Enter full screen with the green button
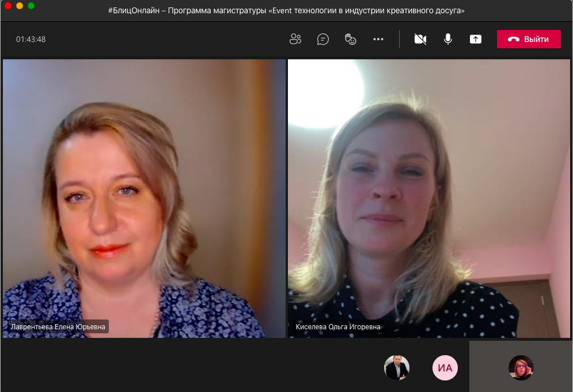Image resolution: width=573 pixels, height=392 pixels. point(31,6)
